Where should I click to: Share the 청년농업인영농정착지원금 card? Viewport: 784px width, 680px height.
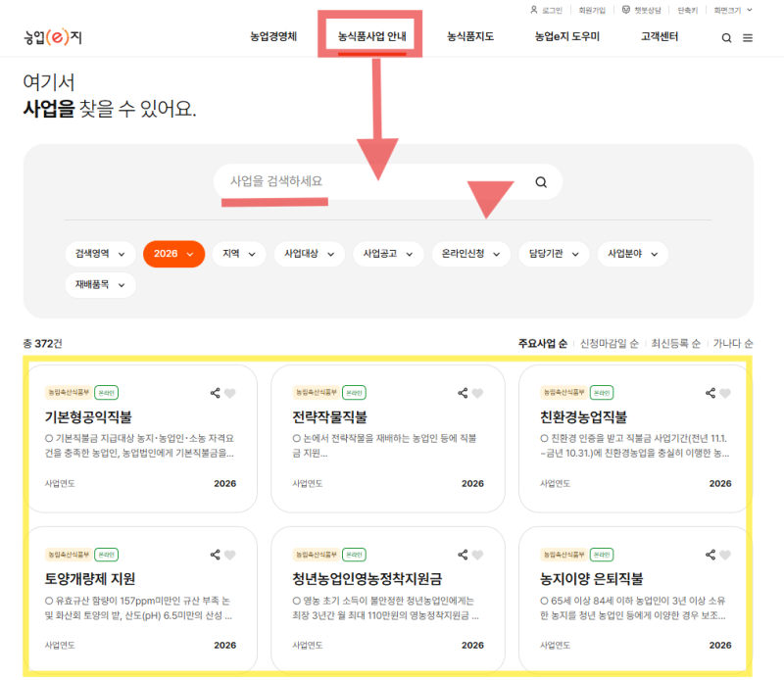(463, 555)
